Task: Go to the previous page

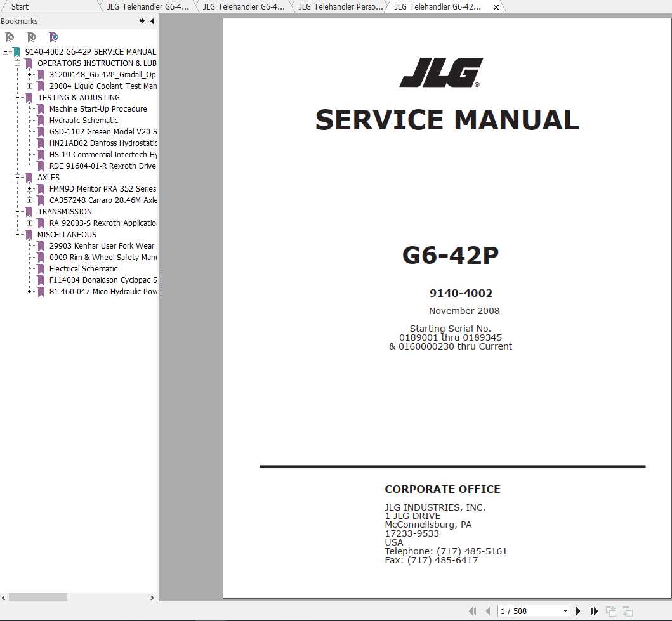Action: [488, 611]
